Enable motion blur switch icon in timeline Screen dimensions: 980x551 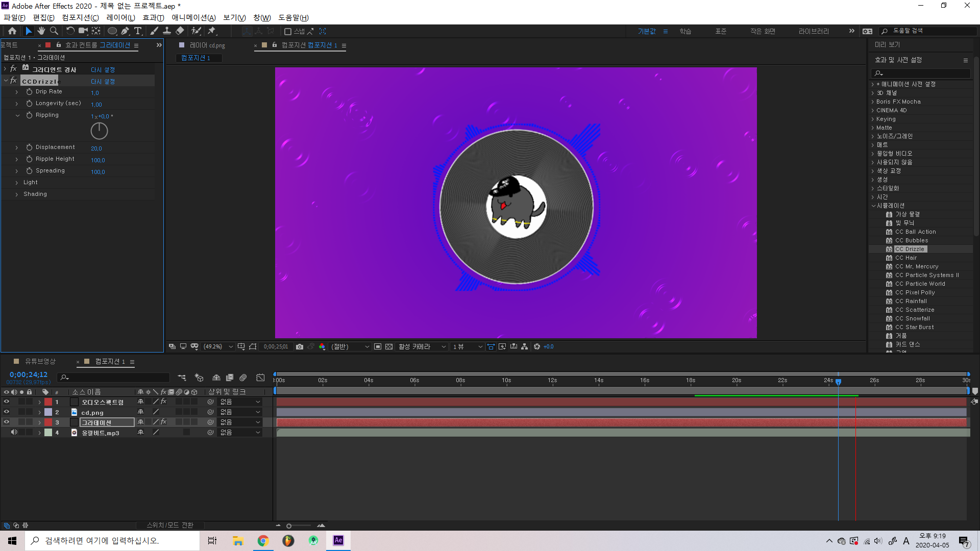point(243,378)
